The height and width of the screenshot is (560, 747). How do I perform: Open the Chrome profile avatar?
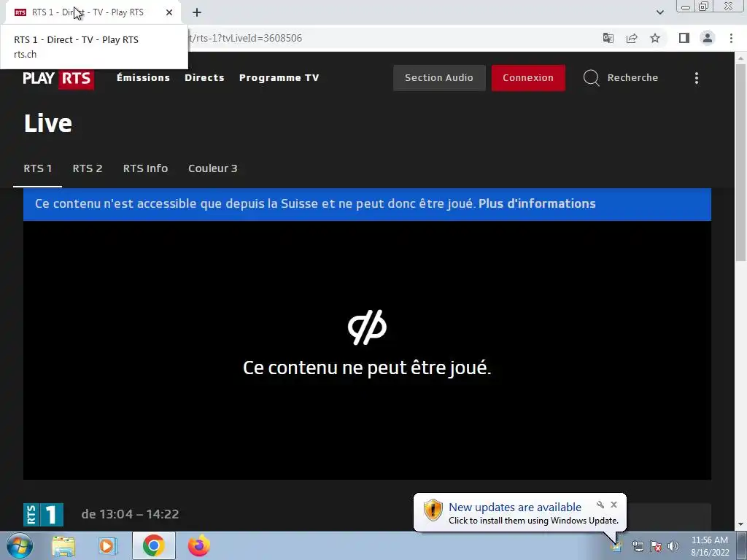(708, 38)
